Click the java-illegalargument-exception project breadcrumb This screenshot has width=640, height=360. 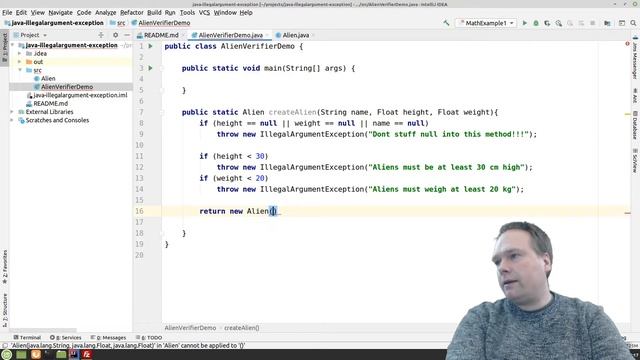pos(54,23)
